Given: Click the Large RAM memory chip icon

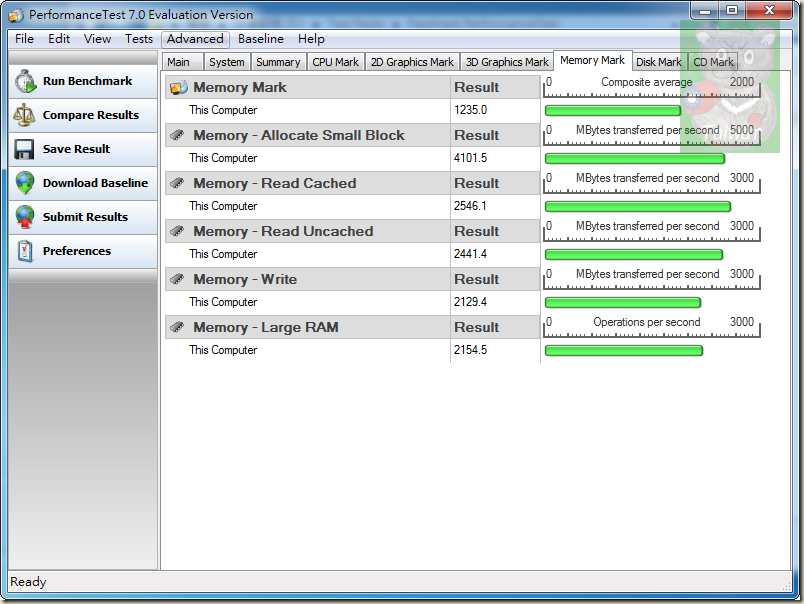Looking at the screenshot, I should click(x=177, y=327).
